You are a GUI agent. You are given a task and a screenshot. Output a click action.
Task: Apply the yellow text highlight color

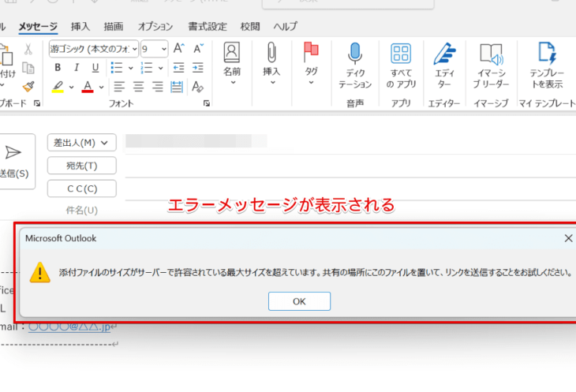click(x=58, y=87)
